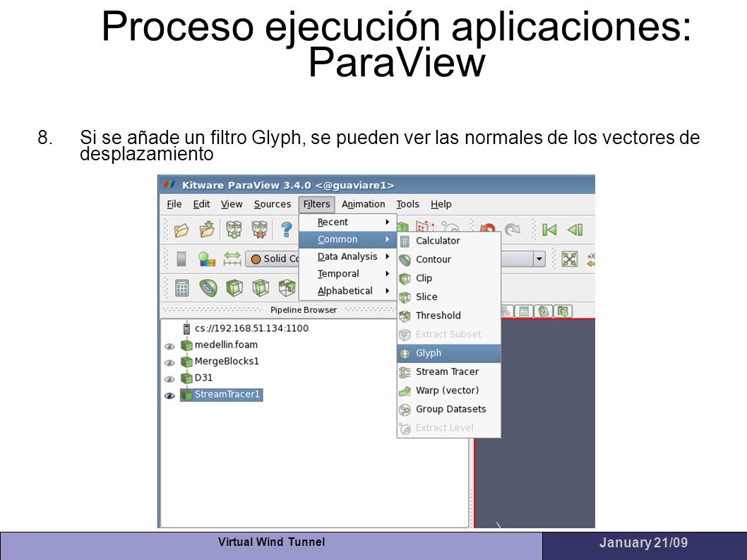Click the Calculator filter toolbar icon
Viewport: 747px width, 560px height.
pos(182,288)
